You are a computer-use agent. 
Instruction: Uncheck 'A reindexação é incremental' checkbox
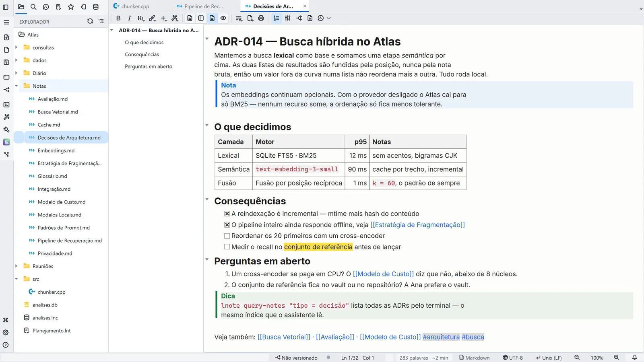coord(227,214)
